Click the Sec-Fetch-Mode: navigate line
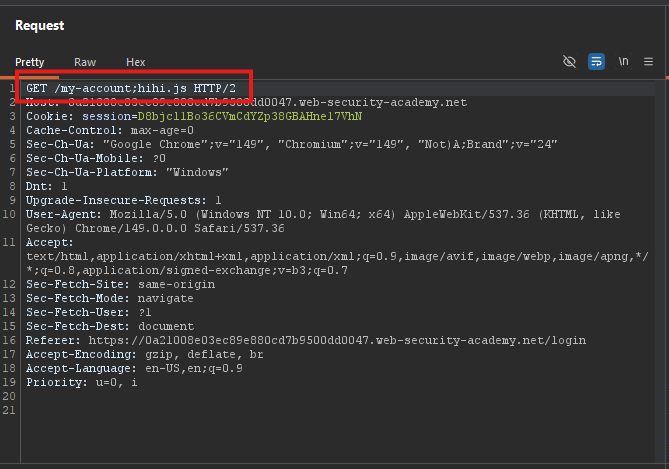669x469 pixels. [110, 298]
